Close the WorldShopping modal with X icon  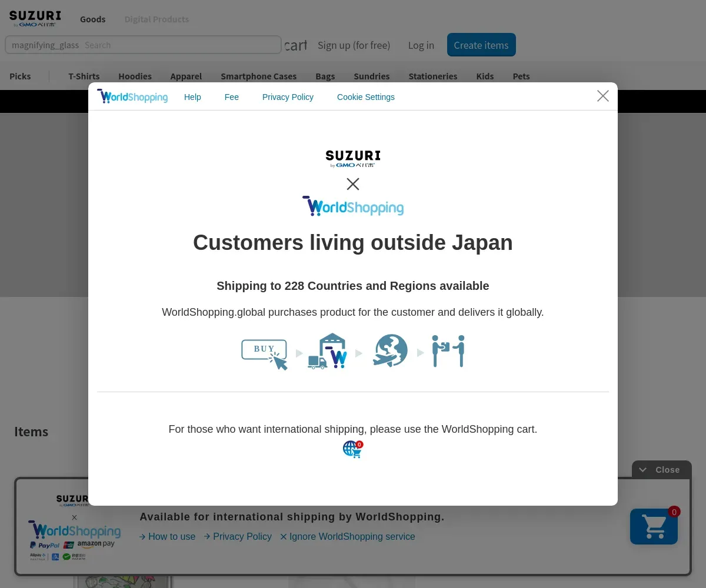602,96
